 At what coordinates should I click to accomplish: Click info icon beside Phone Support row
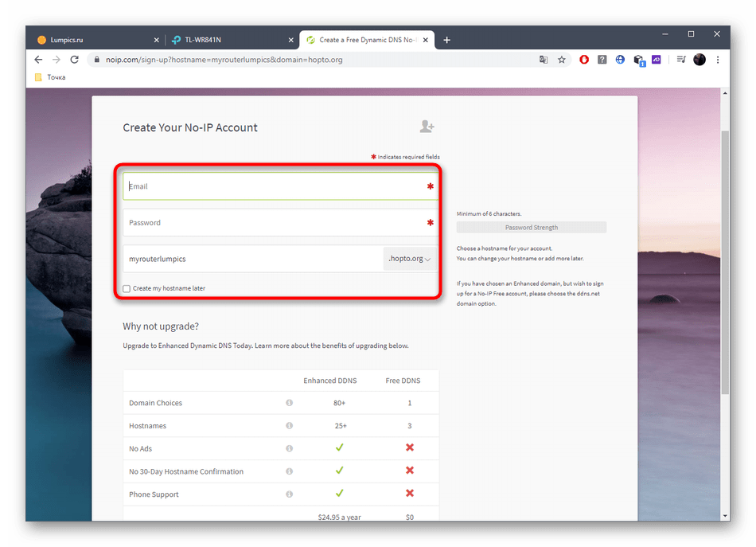(289, 494)
